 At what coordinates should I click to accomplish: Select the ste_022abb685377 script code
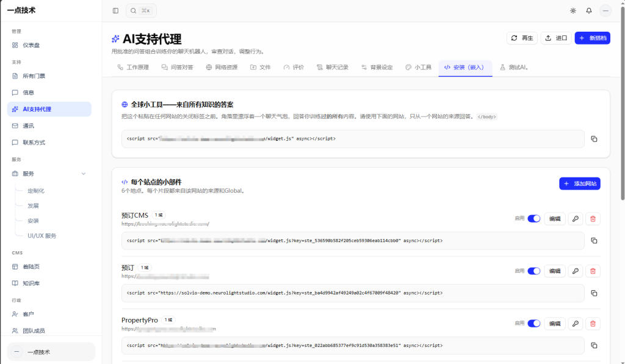click(353, 345)
